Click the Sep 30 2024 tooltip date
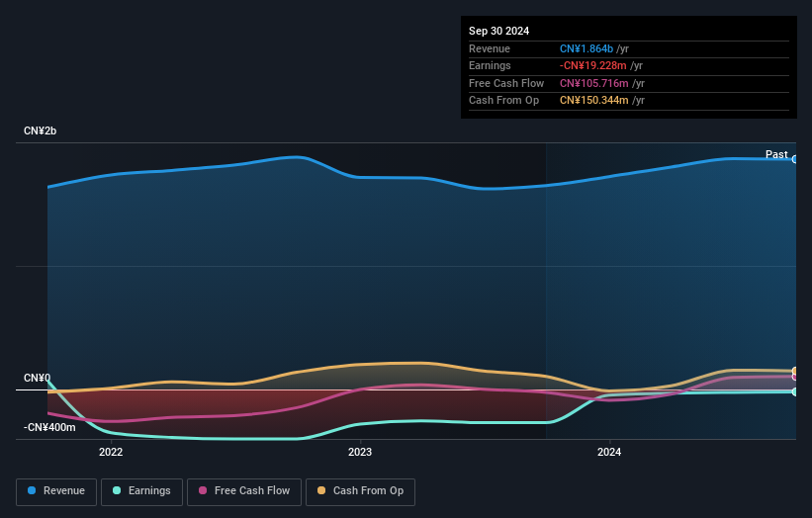Viewport: 812px width, 518px height. tap(498, 31)
